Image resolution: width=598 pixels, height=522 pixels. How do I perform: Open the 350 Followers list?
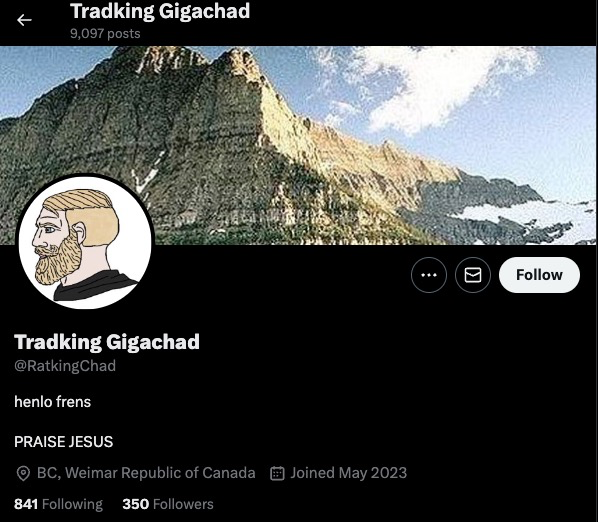pyautogui.click(x=168, y=504)
